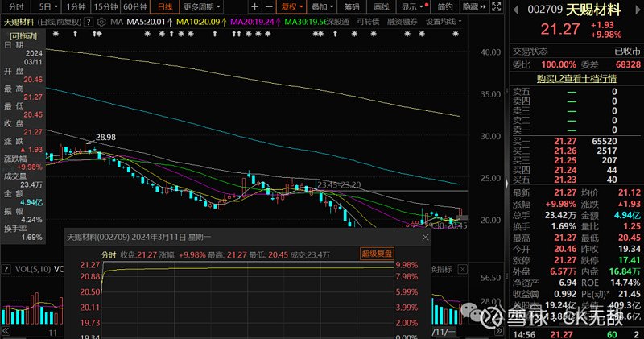Click the 买一 bid price 21.27 row
Screen dimensions: 644x339
tap(576, 141)
